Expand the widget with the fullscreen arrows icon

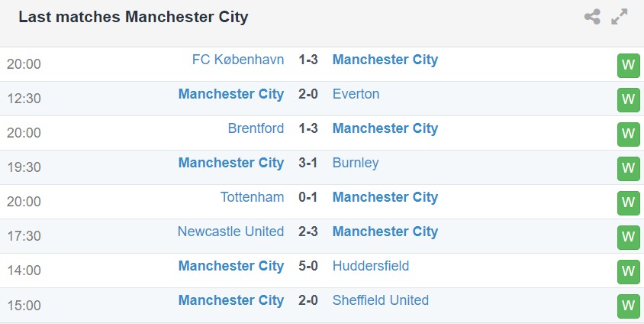coord(620,17)
